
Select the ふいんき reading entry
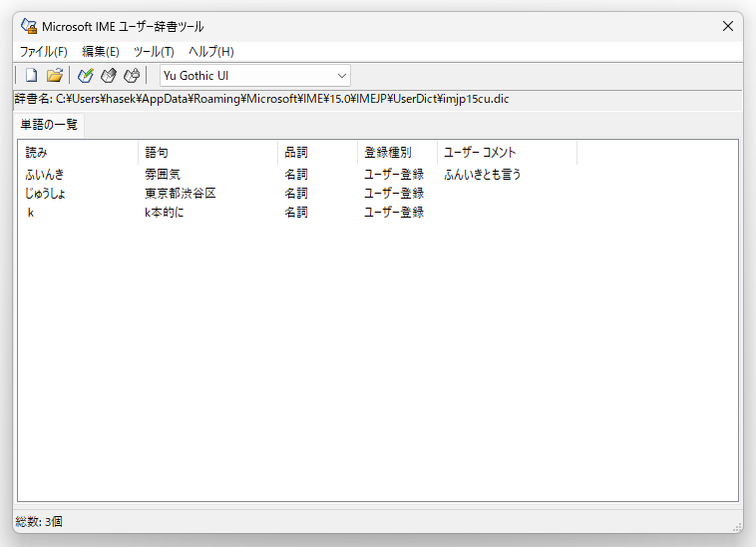pos(44,174)
